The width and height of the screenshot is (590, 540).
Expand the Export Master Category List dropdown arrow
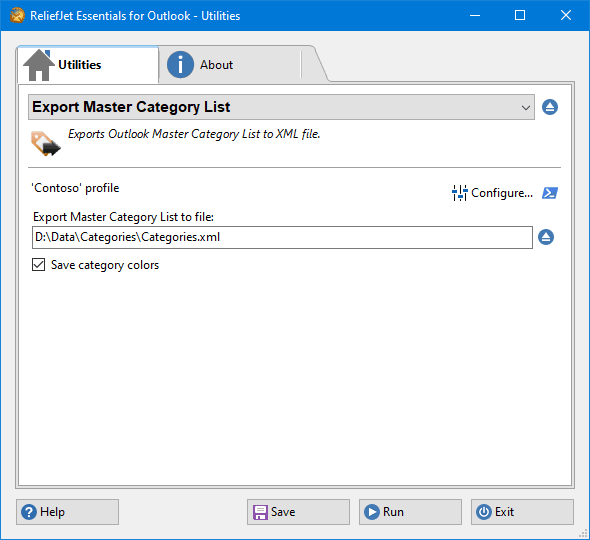point(526,108)
